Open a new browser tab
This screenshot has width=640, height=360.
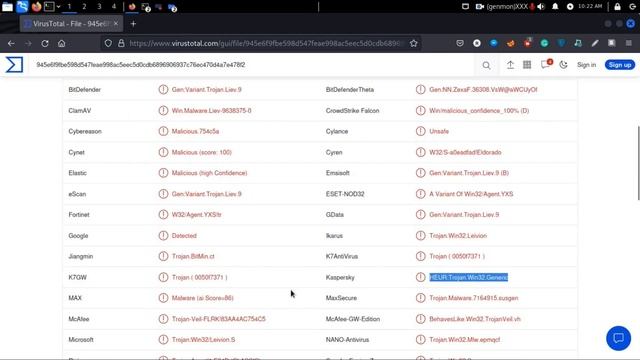tap(133, 24)
